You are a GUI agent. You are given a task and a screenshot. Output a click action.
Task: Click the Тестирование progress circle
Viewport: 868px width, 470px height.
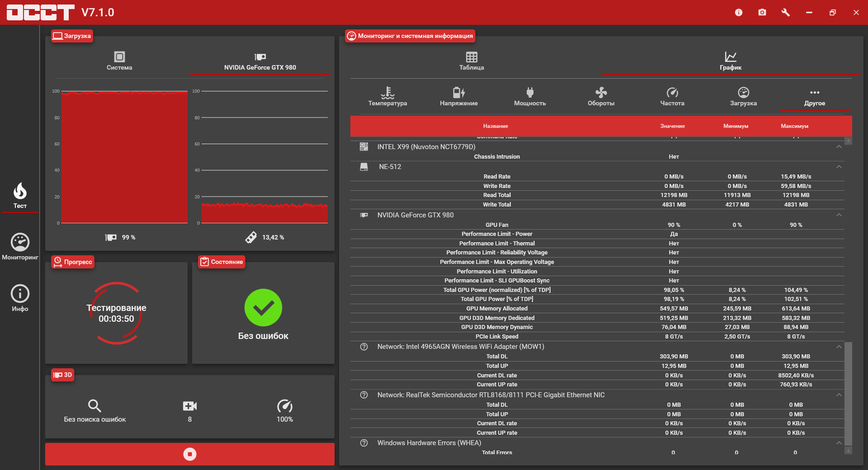(117, 313)
